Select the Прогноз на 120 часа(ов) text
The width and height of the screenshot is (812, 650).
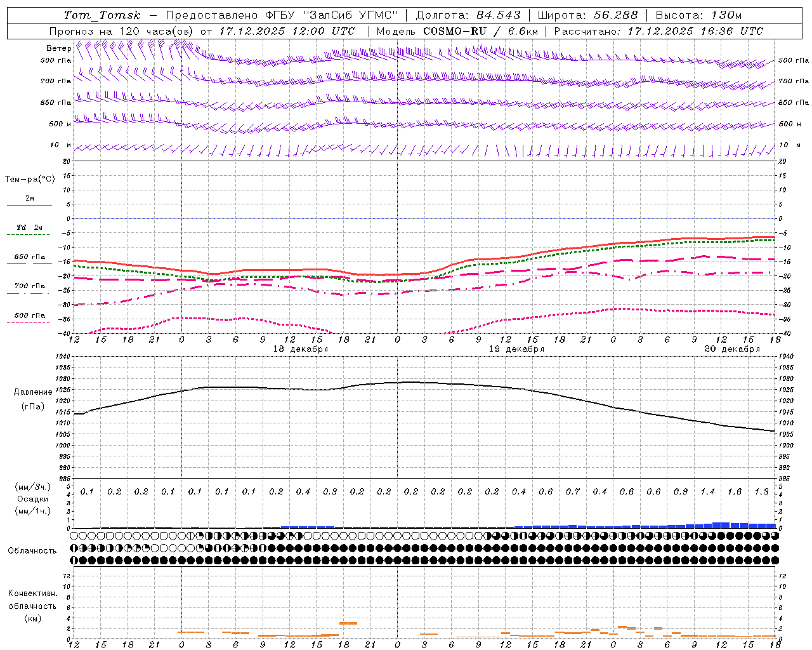click(x=122, y=31)
